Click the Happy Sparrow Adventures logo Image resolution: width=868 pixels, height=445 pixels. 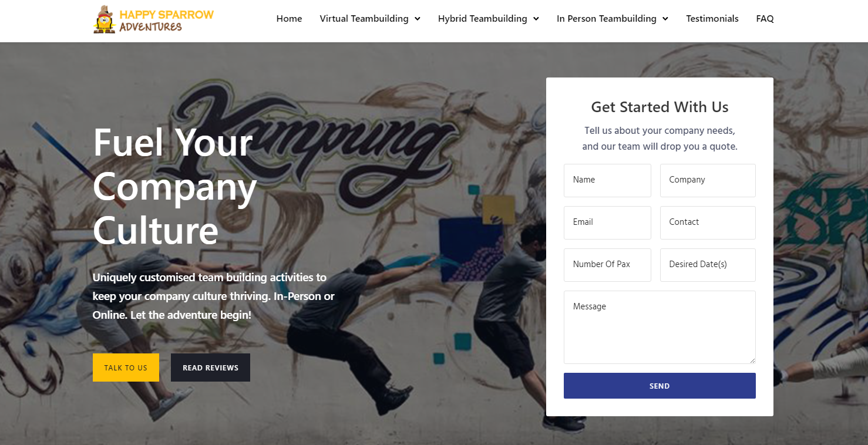(x=153, y=19)
